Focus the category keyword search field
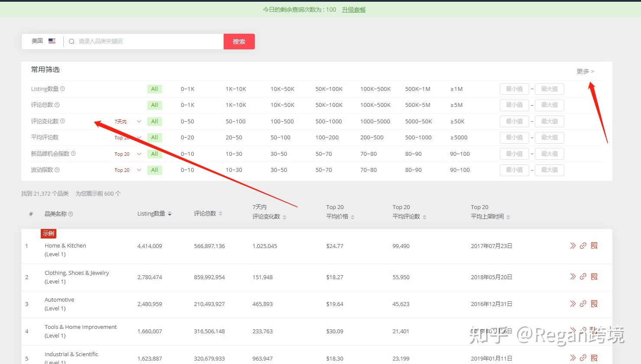The width and height of the screenshot is (641, 364). coord(147,42)
